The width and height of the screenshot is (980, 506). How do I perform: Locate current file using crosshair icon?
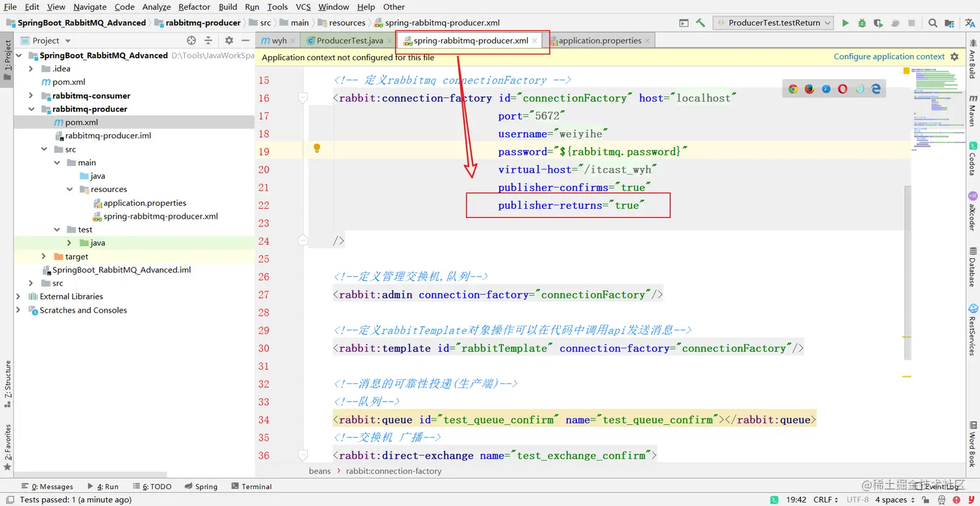click(191, 40)
